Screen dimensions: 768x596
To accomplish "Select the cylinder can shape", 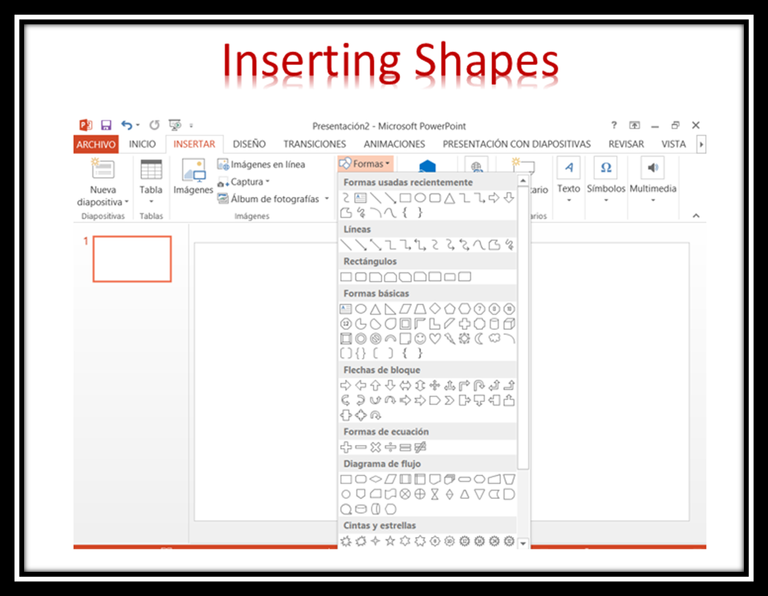I will click(x=494, y=324).
